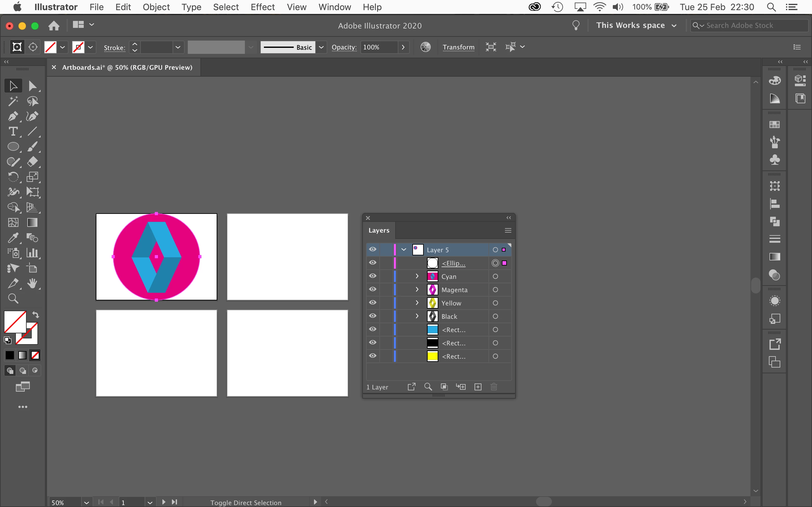Select the Pen tool

click(x=13, y=116)
